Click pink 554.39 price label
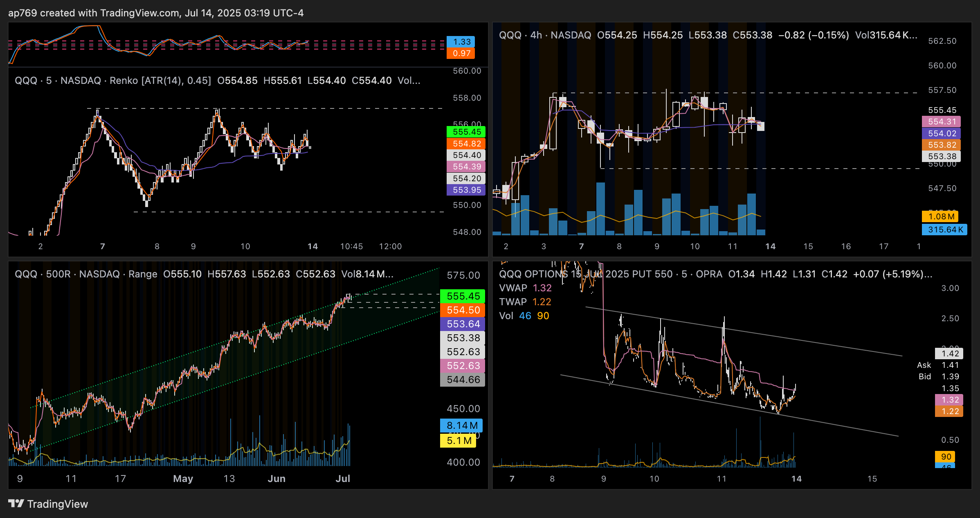The width and height of the screenshot is (980, 518). pos(466,167)
